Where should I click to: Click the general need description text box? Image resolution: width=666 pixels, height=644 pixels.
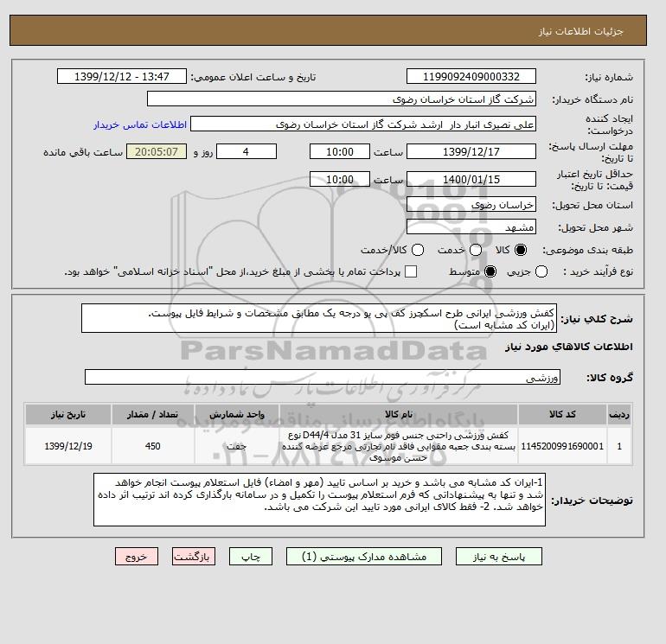pos(318,318)
